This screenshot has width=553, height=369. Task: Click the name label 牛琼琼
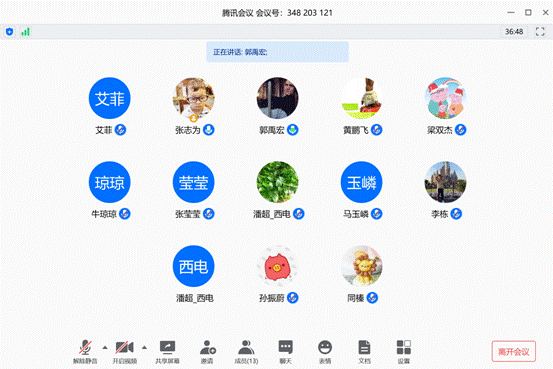[104, 214]
